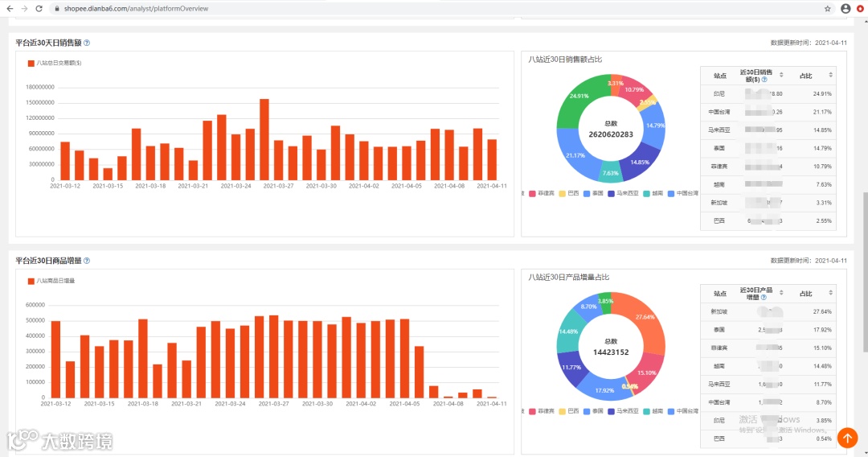Screen dimensions: 868x457
Task: Click the 21.17% blue sales donut slice
Action: (575, 155)
